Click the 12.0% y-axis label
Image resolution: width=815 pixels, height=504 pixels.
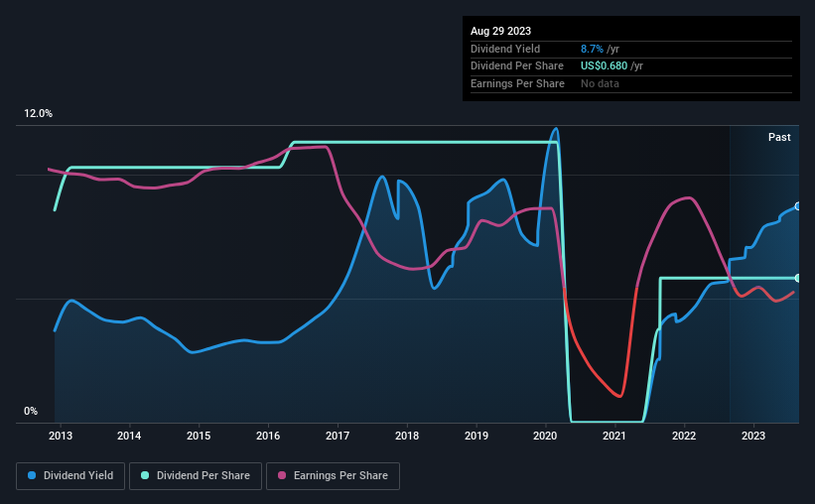click(38, 114)
